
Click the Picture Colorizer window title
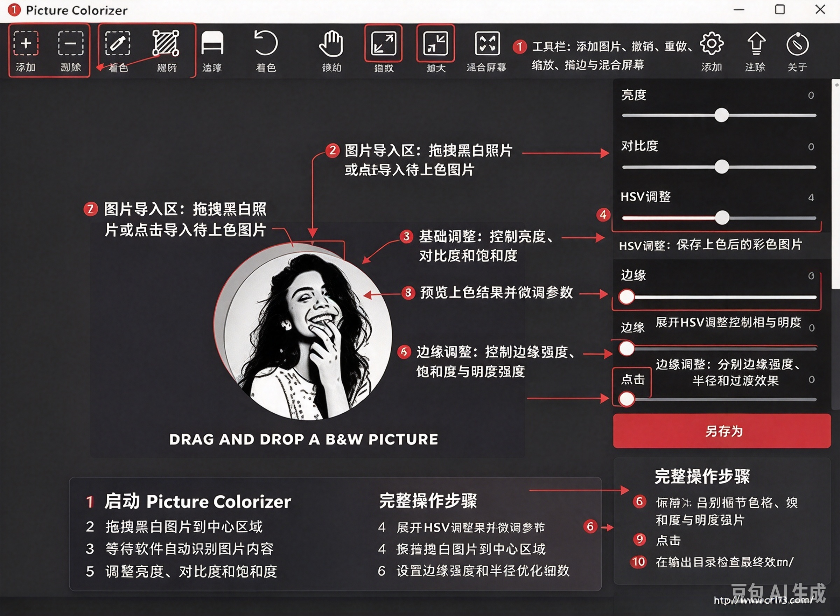pyautogui.click(x=76, y=10)
